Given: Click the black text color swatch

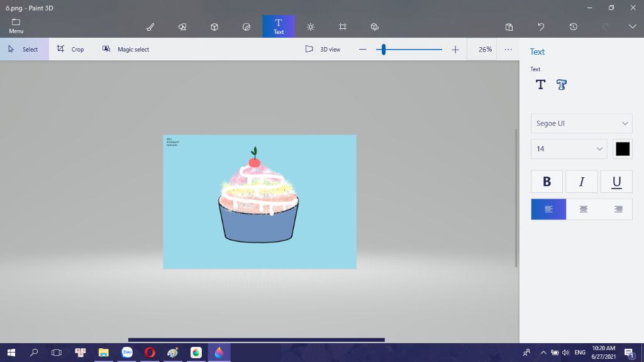Looking at the screenshot, I should click(623, 148).
